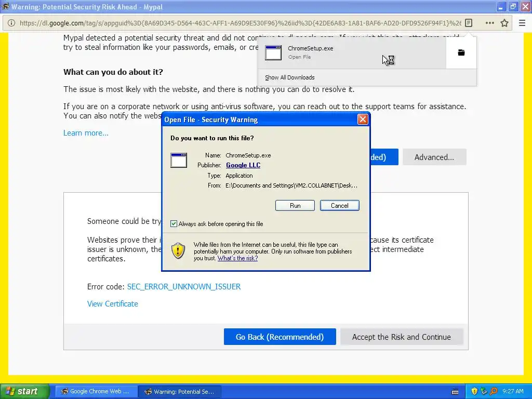
Task: Open page actions three-dot menu
Action: (489, 23)
